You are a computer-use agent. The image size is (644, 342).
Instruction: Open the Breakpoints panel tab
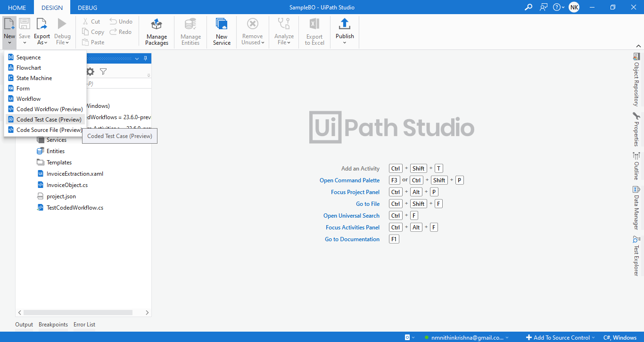pos(53,325)
